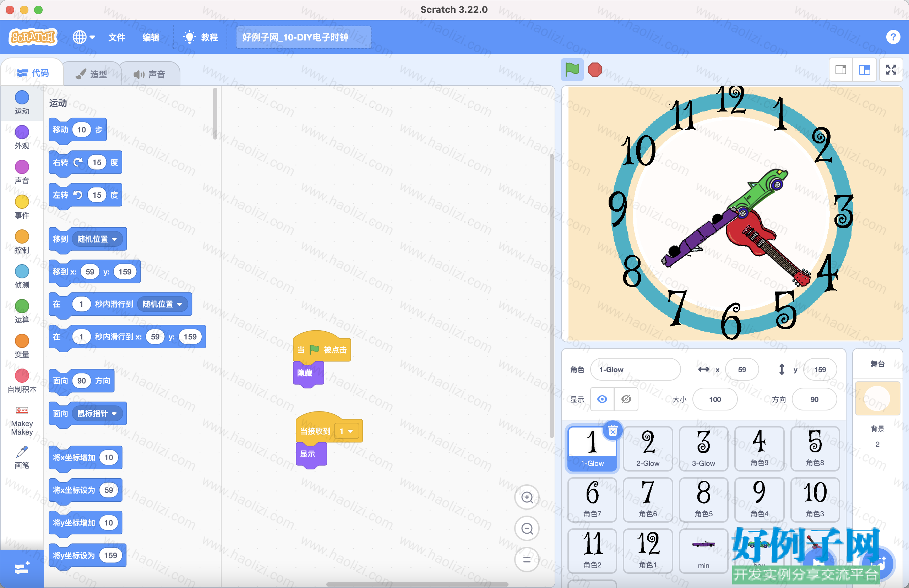
Task: Click the 右转 15 度 block
Action: tap(86, 163)
